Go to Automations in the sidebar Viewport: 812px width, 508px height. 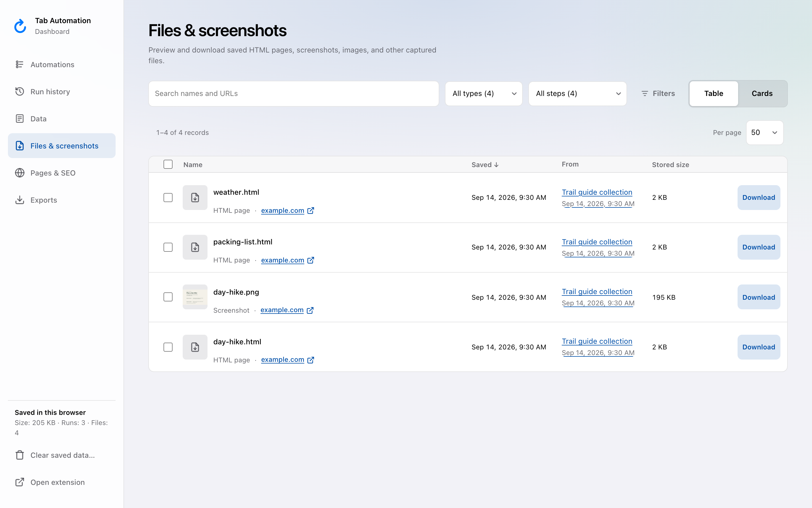62,65
